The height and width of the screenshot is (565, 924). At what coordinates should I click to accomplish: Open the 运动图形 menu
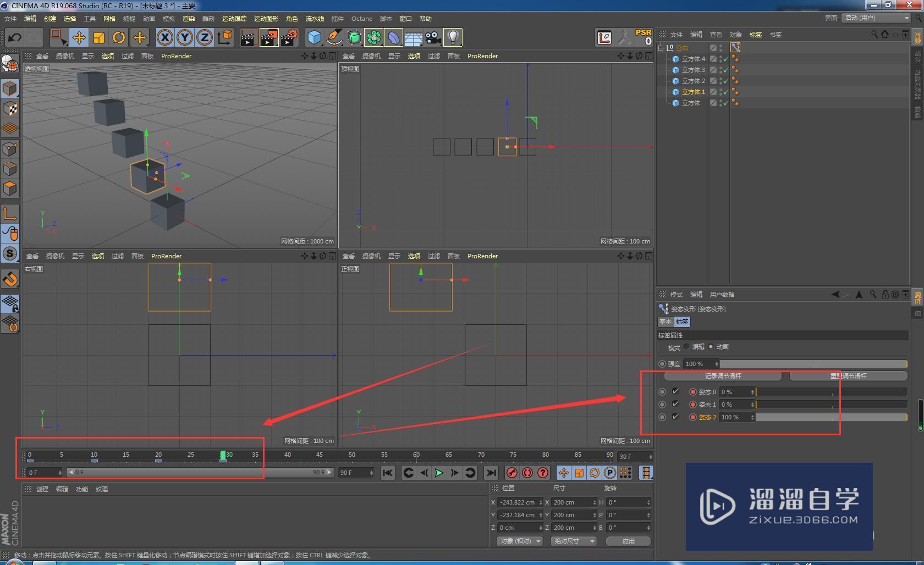266,19
